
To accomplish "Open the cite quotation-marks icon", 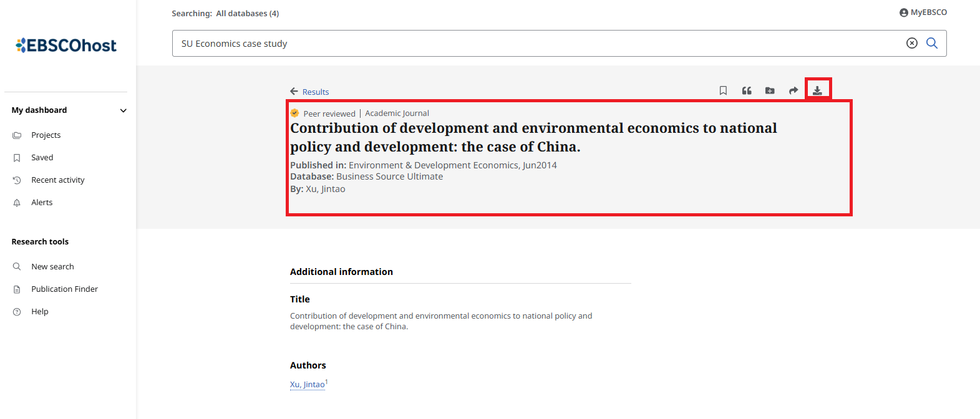I will tap(747, 90).
